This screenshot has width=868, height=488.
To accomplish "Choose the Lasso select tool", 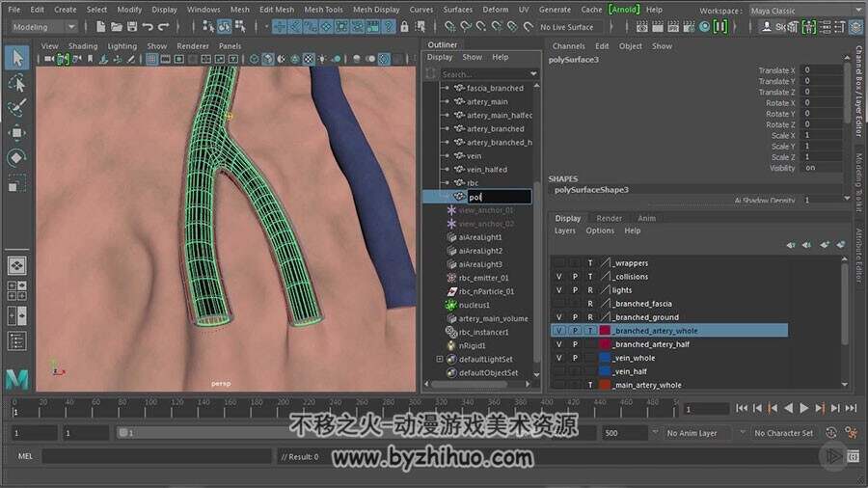I will 17,83.
